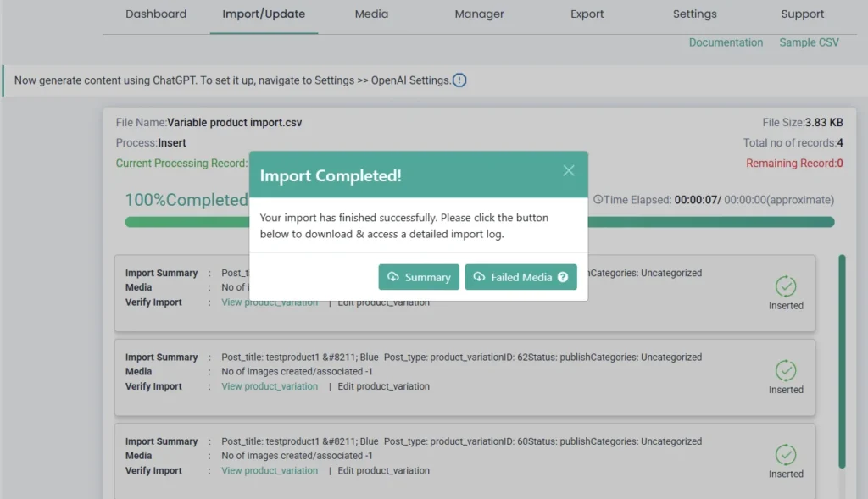View product_variation for ID 62 record
Screen dimensions: 868x499
pos(270,386)
